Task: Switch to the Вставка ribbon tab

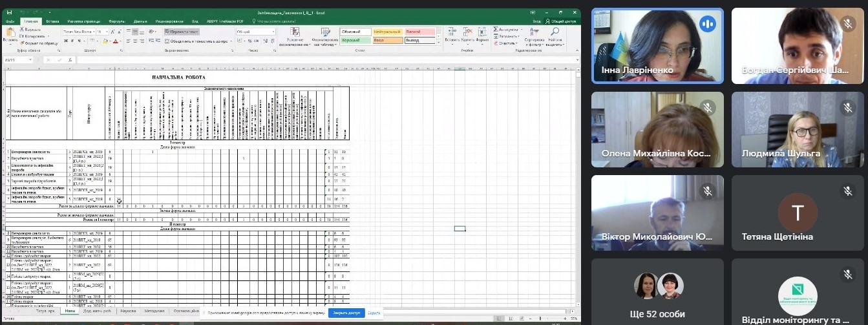Action: pos(52,21)
